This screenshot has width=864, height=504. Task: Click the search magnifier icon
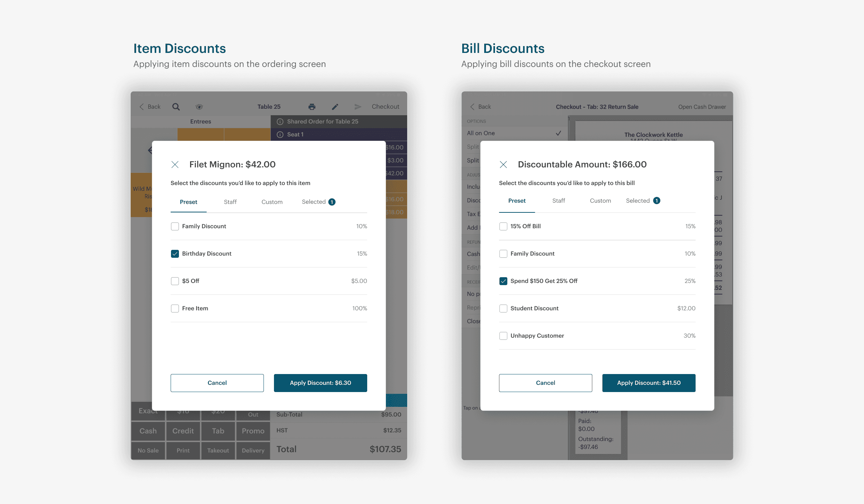176,107
